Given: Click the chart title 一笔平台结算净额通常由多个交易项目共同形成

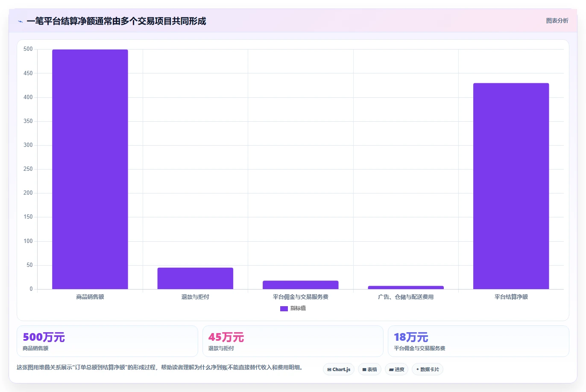Looking at the screenshot, I should pyautogui.click(x=116, y=21).
